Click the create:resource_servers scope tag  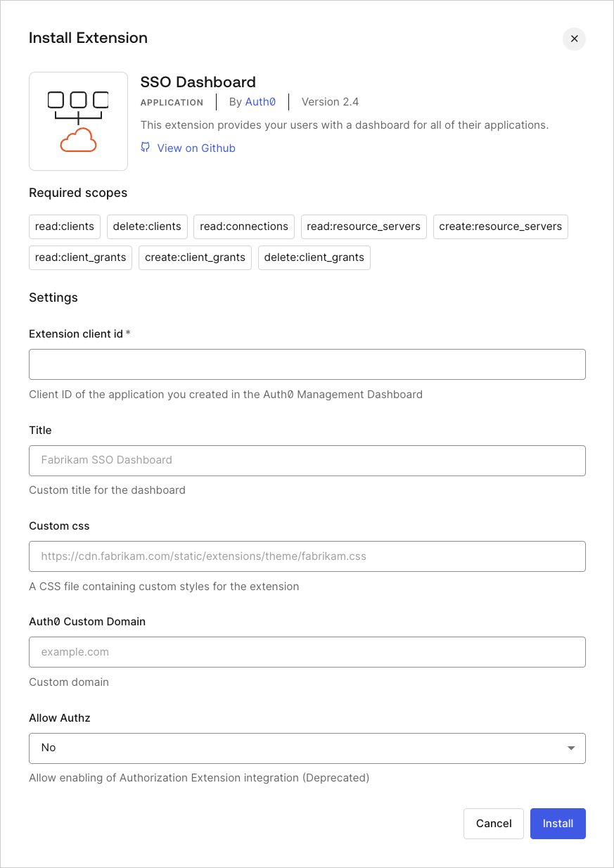pos(500,226)
